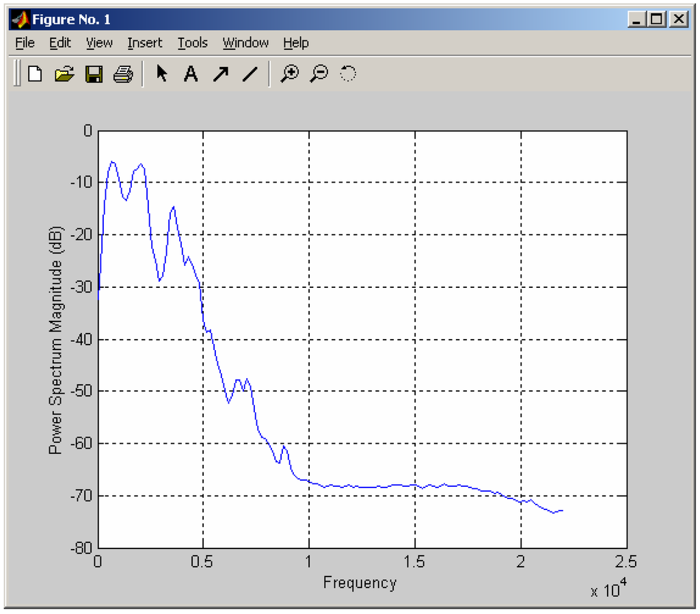
Task: Open the Window menu
Action: [x=245, y=42]
